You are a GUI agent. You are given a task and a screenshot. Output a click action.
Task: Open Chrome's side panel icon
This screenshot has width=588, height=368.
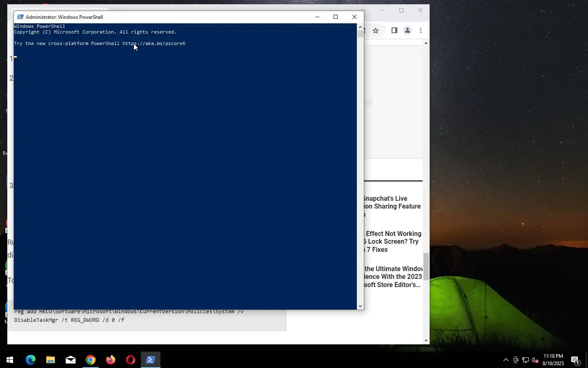394,30
